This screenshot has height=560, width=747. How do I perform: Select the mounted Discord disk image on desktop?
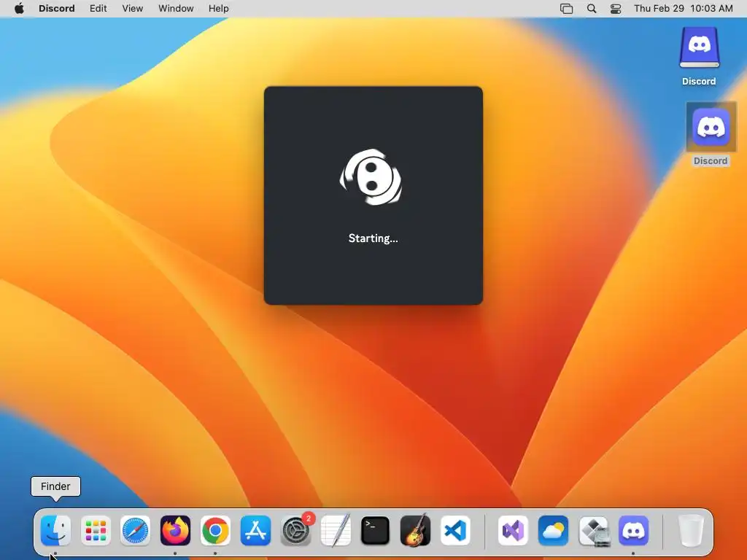tap(699, 47)
